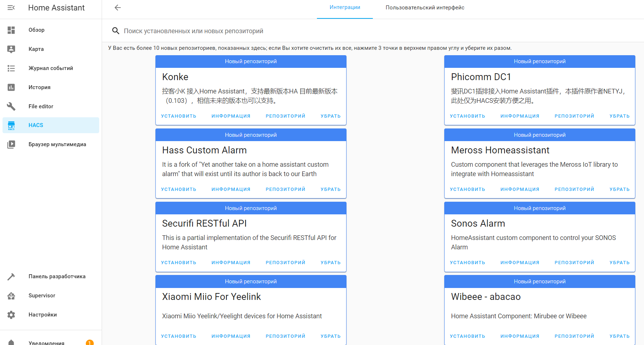
Task: Open Браузер мультимедиа in the sidebar
Action: 51,144
